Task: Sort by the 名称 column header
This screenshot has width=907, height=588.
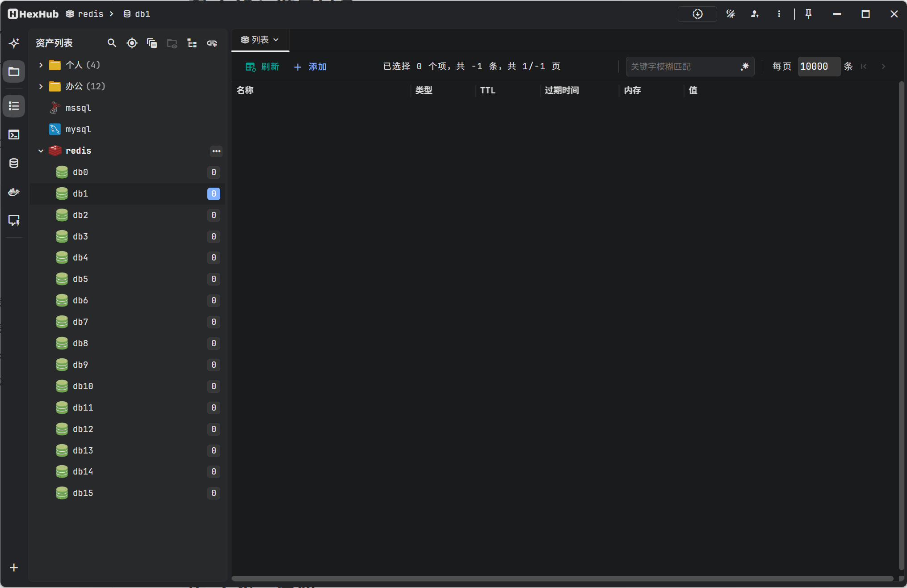Action: [245, 90]
